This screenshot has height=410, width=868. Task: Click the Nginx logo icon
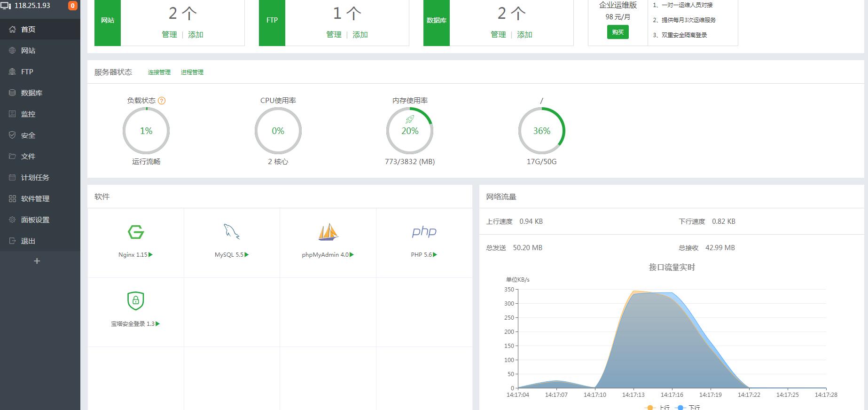(x=136, y=232)
